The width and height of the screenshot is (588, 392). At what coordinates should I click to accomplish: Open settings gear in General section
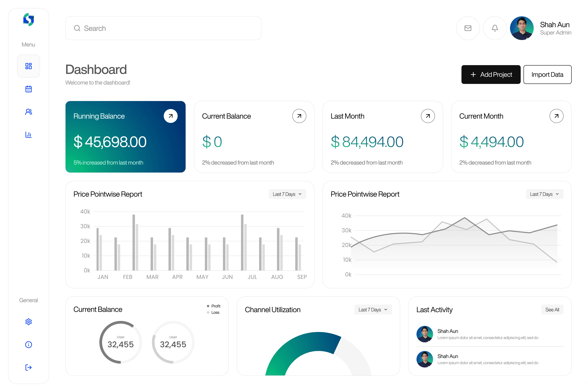click(x=29, y=322)
